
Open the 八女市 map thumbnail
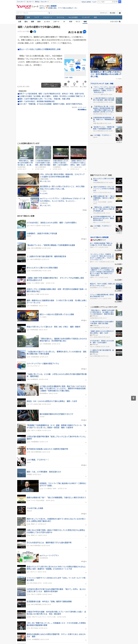(75, 65)
